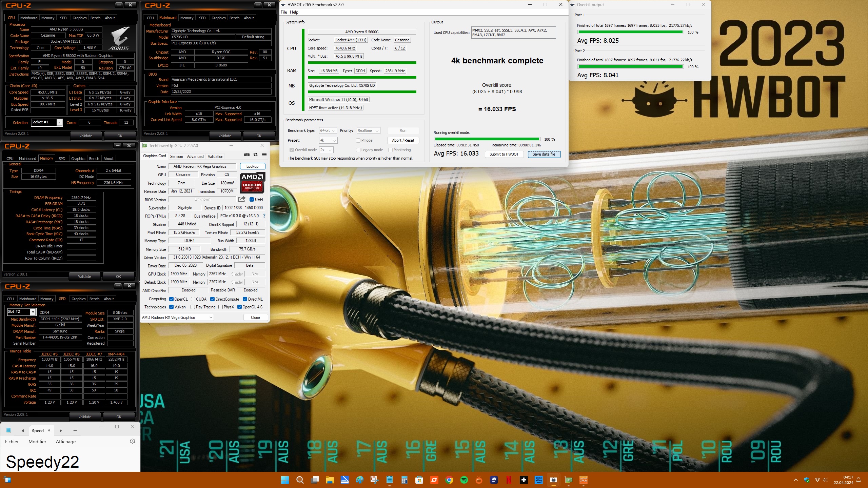Launch Spotify from the taskbar

click(464, 480)
